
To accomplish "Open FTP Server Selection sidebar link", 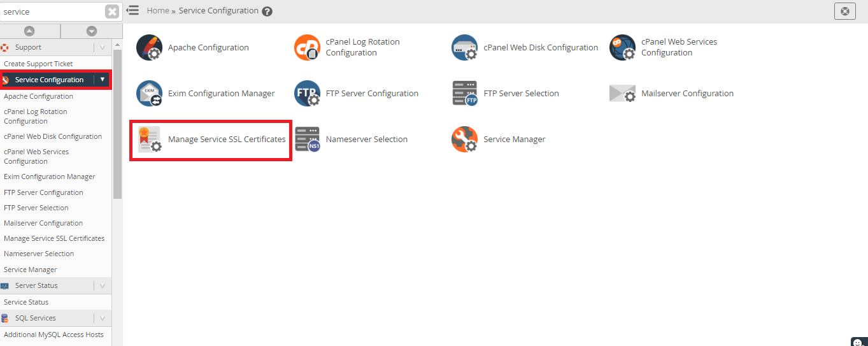I will pyautogui.click(x=36, y=208).
